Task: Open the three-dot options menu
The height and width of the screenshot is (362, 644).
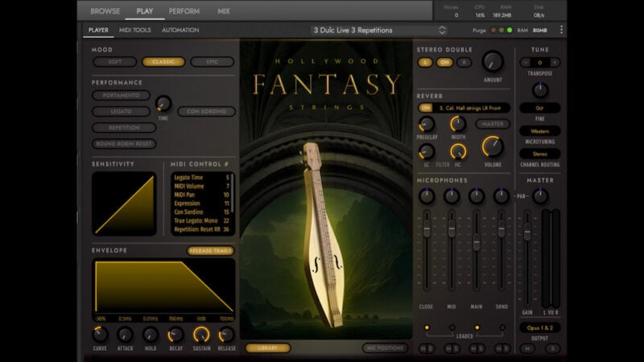Action: [561, 30]
